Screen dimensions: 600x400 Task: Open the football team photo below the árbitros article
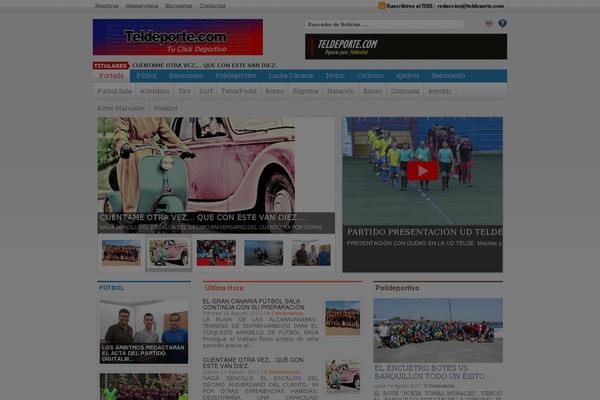pos(144,387)
